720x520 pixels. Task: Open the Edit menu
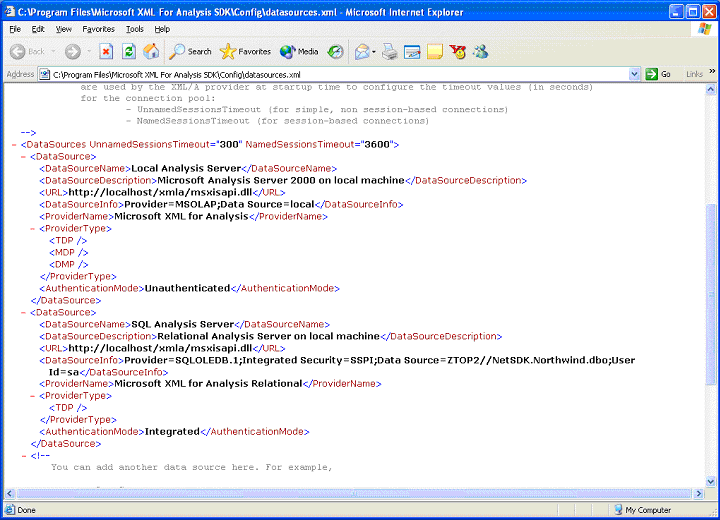(x=38, y=29)
